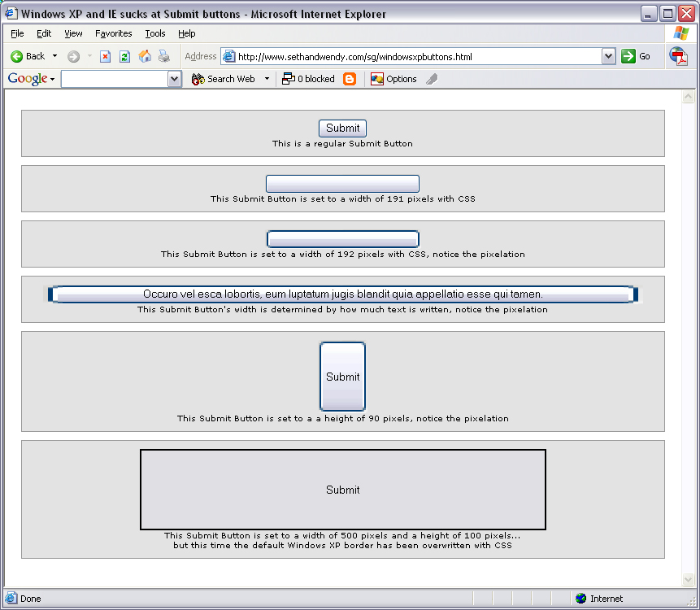Screen dimensions: 700x610
Task: Click the Stop loading icon
Action: coord(106,56)
